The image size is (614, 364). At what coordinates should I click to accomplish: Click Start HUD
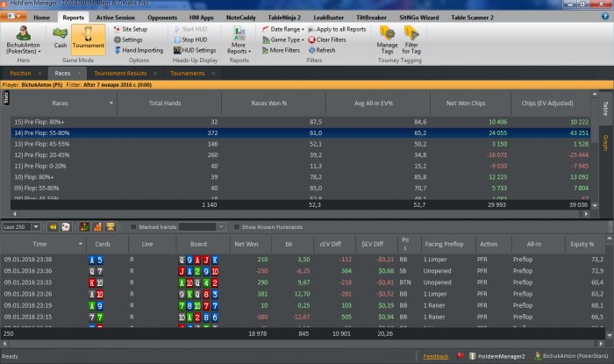point(190,29)
